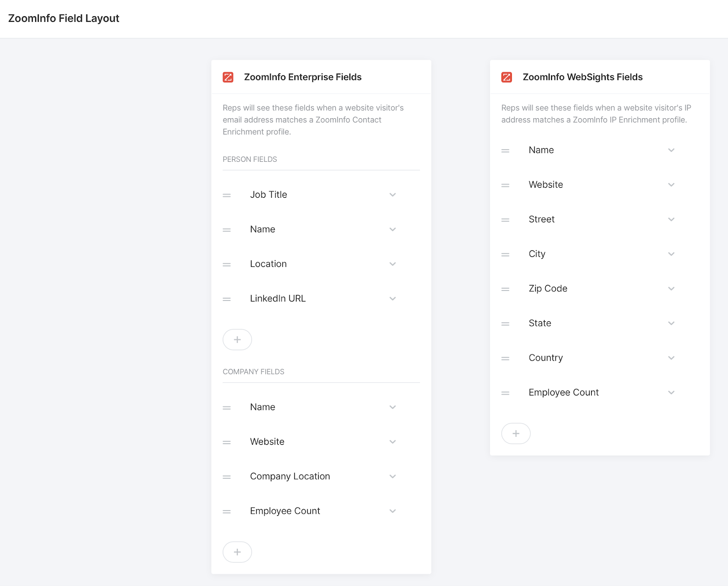The height and width of the screenshot is (586, 728).
Task: Select the Job Title field label
Action: tap(268, 195)
